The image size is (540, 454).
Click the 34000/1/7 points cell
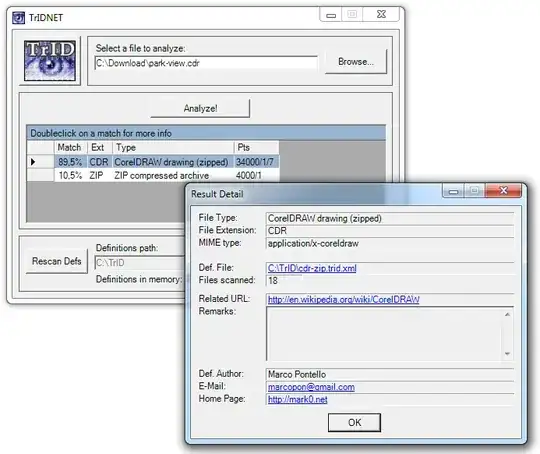[x=256, y=162]
